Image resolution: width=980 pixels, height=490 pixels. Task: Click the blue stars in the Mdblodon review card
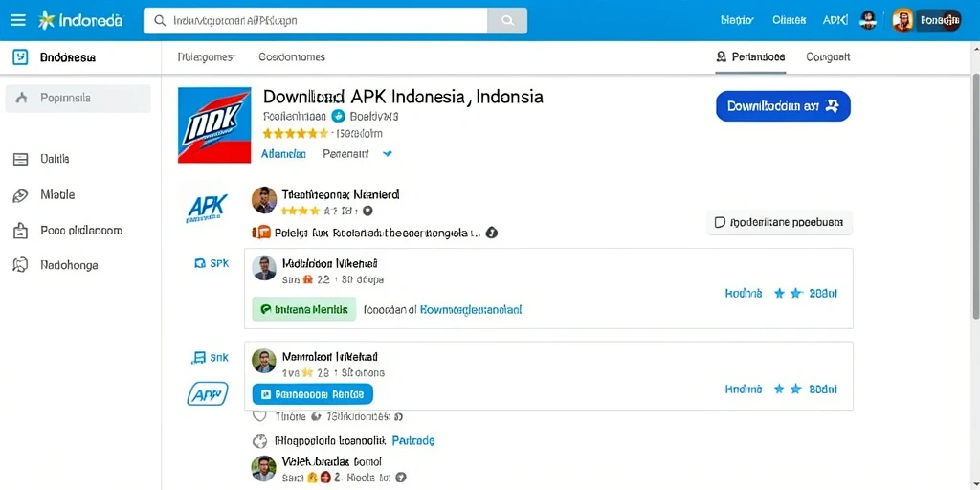pos(788,293)
